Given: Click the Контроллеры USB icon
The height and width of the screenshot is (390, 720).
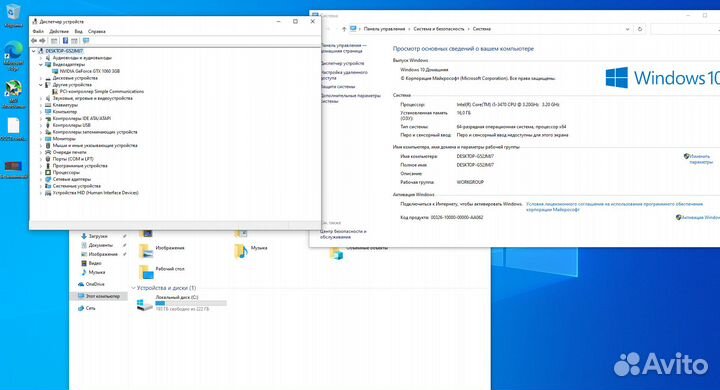Looking at the screenshot, I should tap(48, 125).
